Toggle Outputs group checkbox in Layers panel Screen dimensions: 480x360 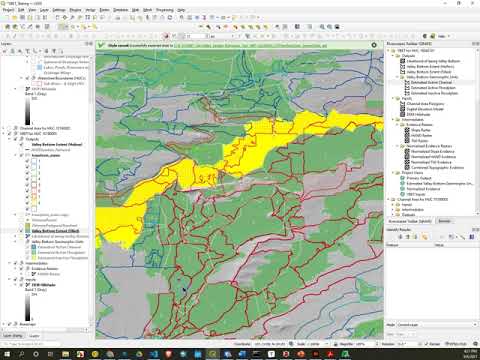click(15, 139)
